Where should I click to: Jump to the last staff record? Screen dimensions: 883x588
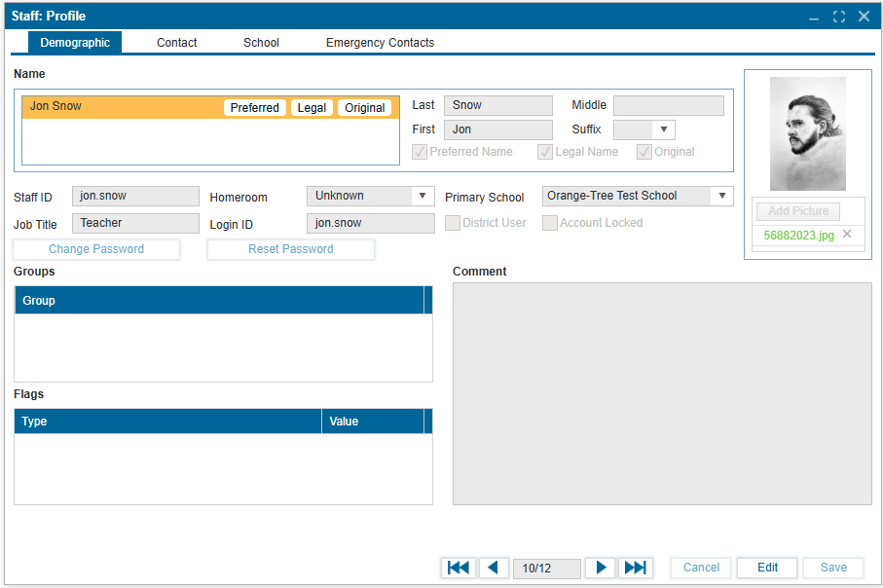click(x=636, y=568)
